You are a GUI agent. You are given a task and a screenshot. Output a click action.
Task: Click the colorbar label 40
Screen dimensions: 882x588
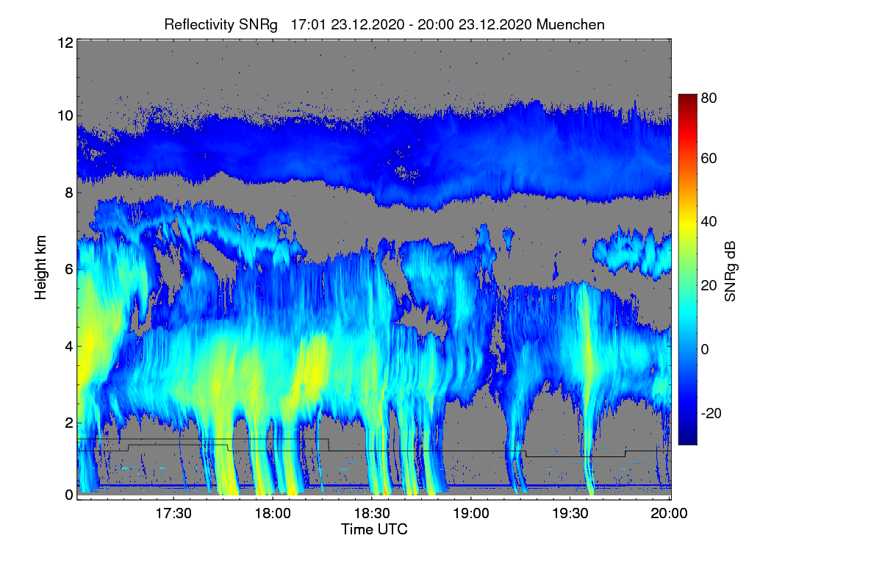[709, 221]
